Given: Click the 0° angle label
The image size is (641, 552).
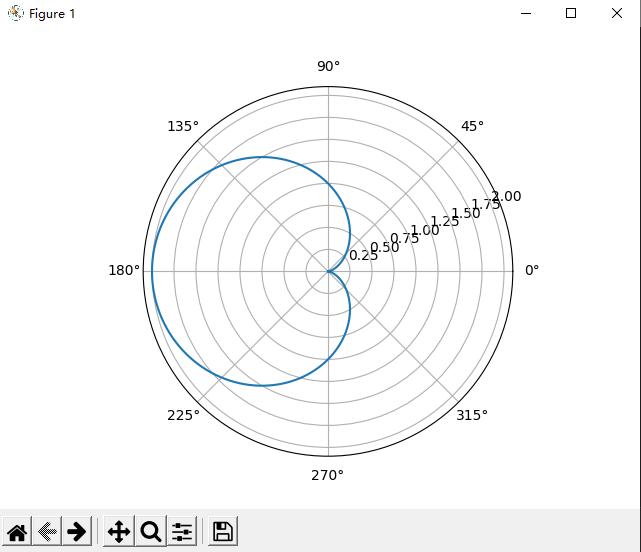Looking at the screenshot, I should pos(531,270).
